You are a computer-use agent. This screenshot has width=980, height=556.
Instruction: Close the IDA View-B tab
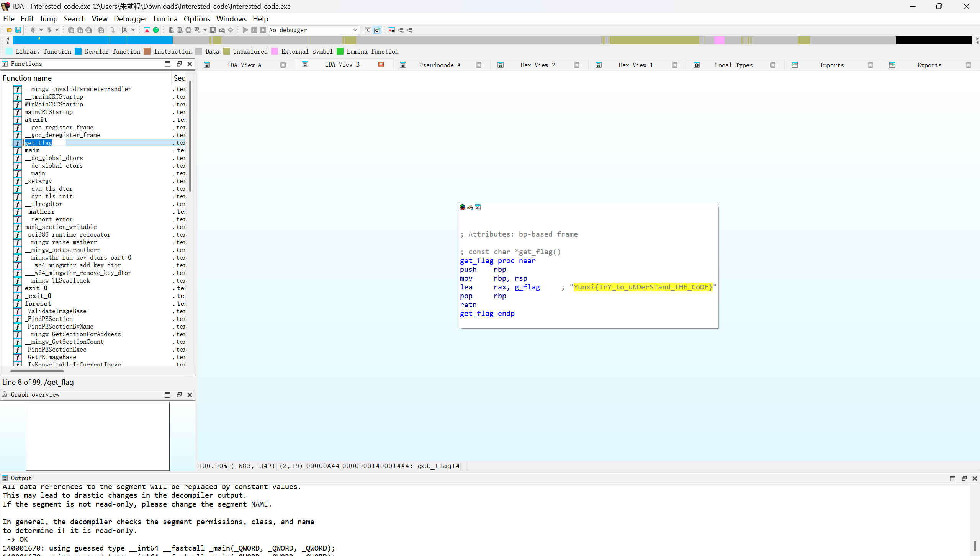[381, 64]
